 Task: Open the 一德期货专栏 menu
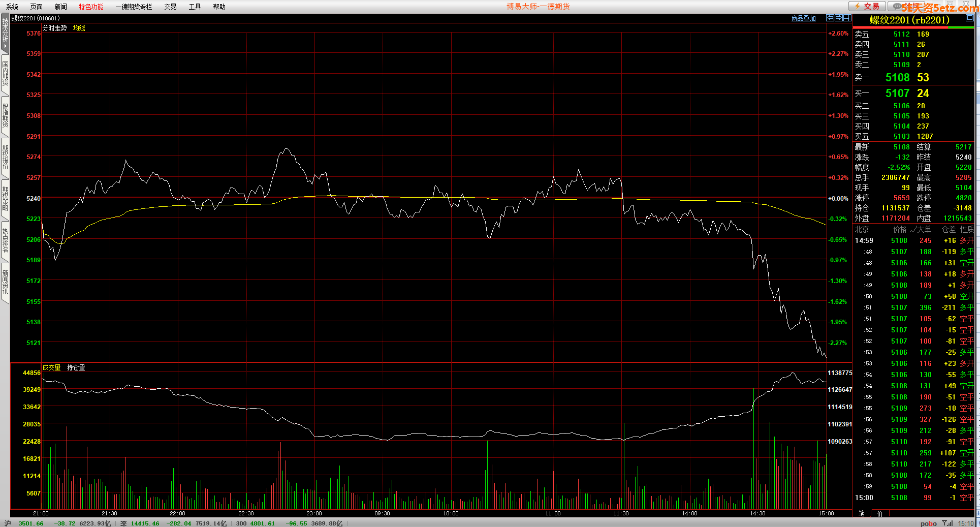click(x=134, y=7)
